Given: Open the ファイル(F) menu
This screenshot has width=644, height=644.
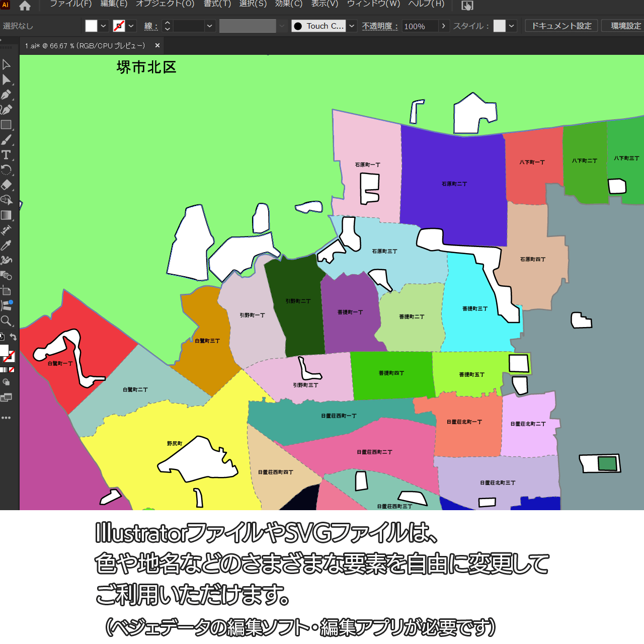Looking at the screenshot, I should 70,4.
